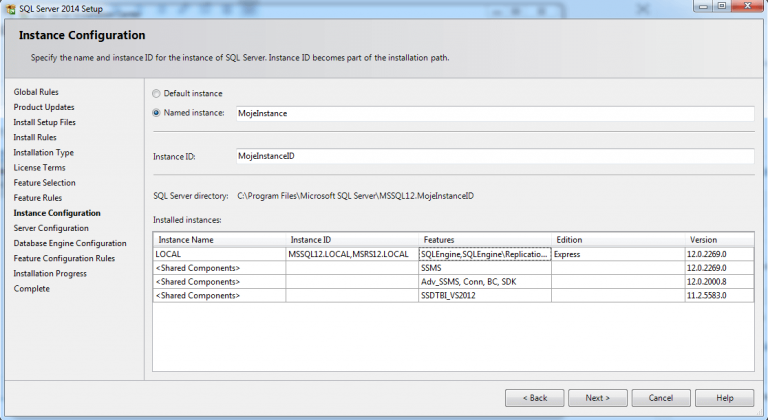Select the LOCAL instance row

(x=453, y=254)
